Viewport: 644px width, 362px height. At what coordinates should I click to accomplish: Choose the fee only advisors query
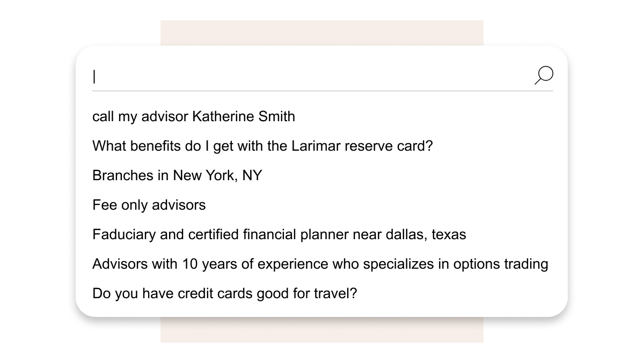click(149, 205)
